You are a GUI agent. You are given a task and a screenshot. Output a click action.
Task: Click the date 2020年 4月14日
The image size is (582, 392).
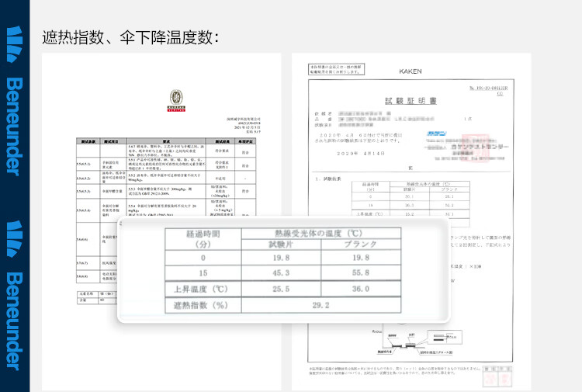click(361, 154)
